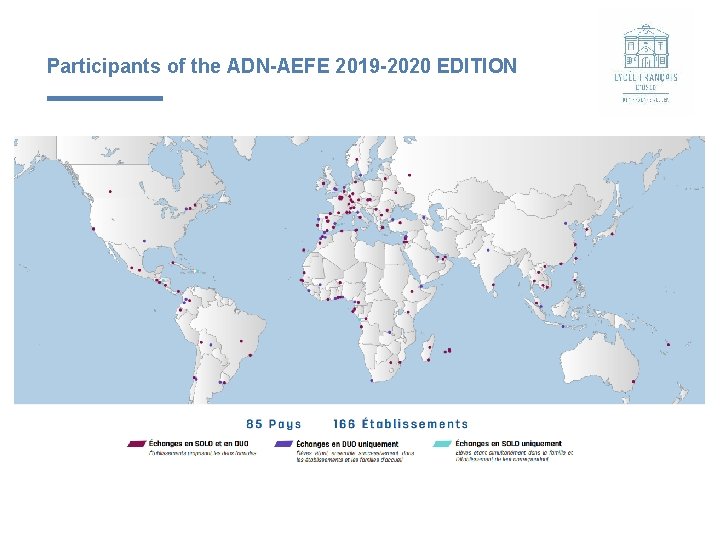Click the purple "DUO uniquement" legend swatch
Viewport: 720px width, 540px height.
coord(283,444)
